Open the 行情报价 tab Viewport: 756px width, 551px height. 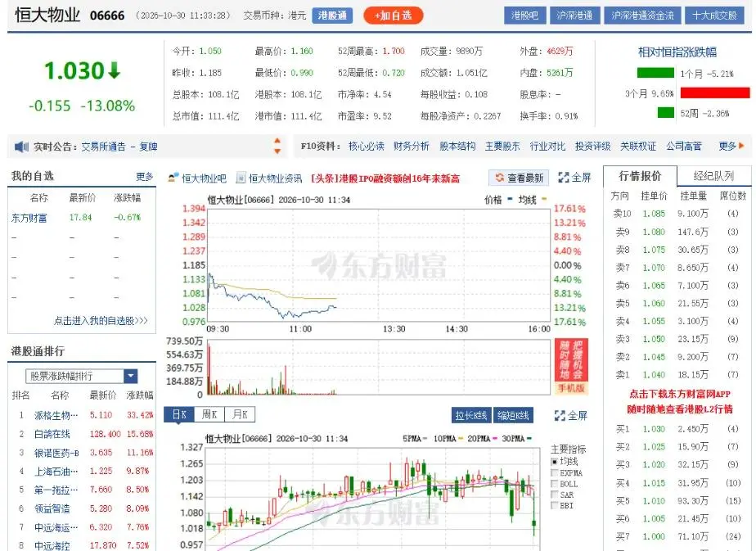640,176
